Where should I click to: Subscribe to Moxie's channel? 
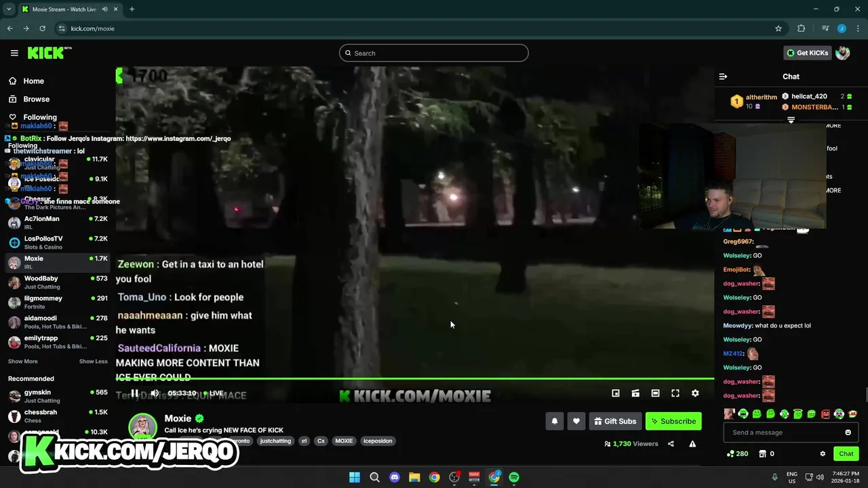tap(673, 421)
